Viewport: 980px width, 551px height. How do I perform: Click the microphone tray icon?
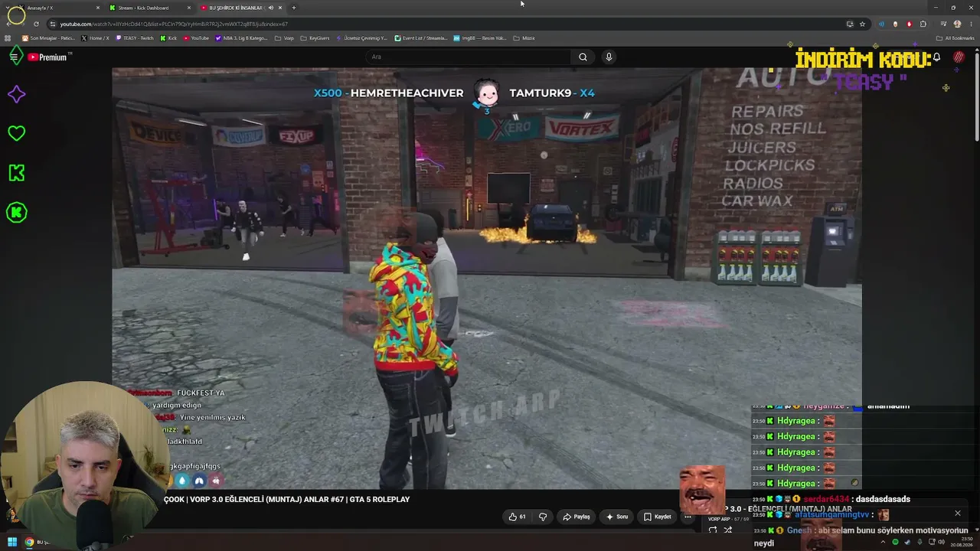(x=918, y=543)
